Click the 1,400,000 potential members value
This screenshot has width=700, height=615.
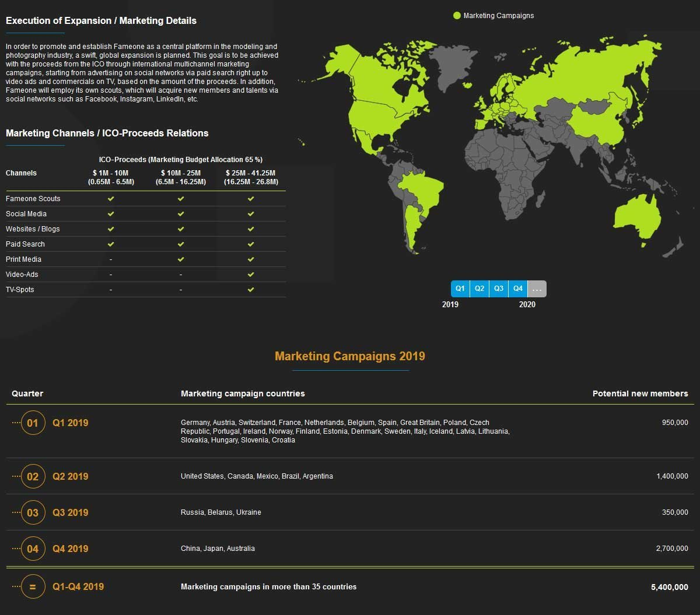(x=672, y=476)
